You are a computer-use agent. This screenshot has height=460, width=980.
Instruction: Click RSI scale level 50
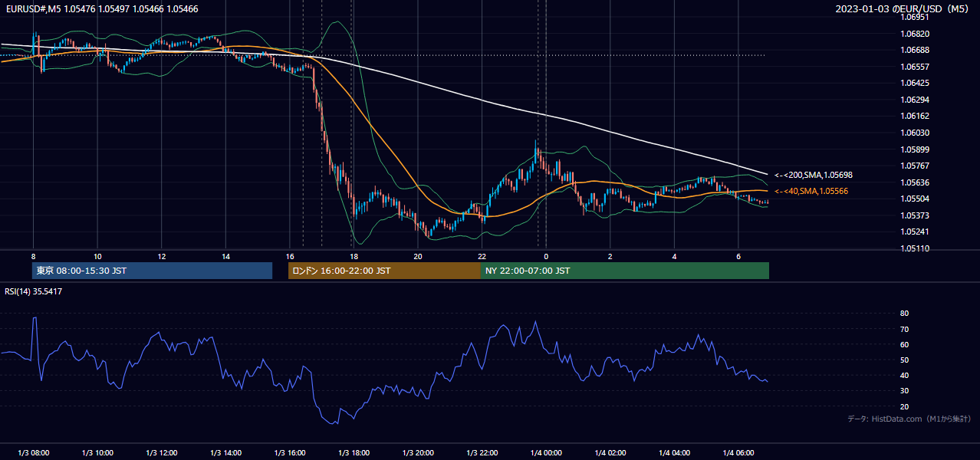pyautogui.click(x=904, y=360)
